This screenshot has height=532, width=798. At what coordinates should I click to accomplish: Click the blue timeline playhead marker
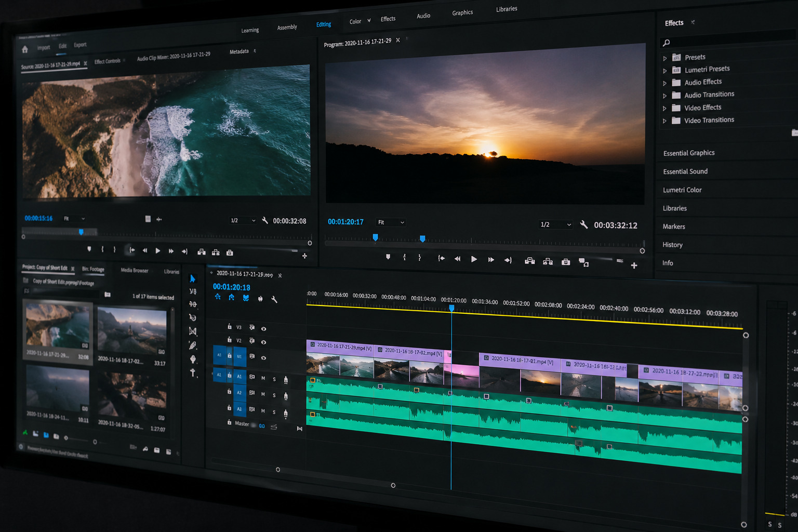451,308
